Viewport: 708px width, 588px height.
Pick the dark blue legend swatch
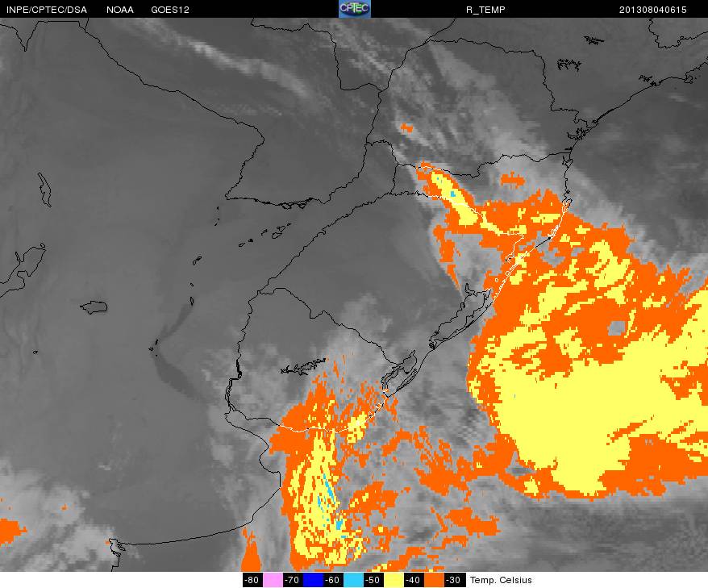tap(313, 580)
